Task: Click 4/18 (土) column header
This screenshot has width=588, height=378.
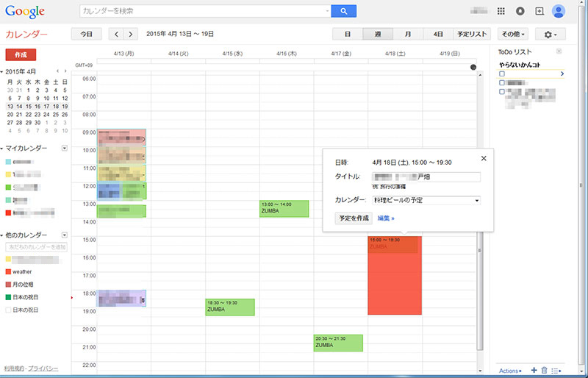Action: click(x=395, y=53)
